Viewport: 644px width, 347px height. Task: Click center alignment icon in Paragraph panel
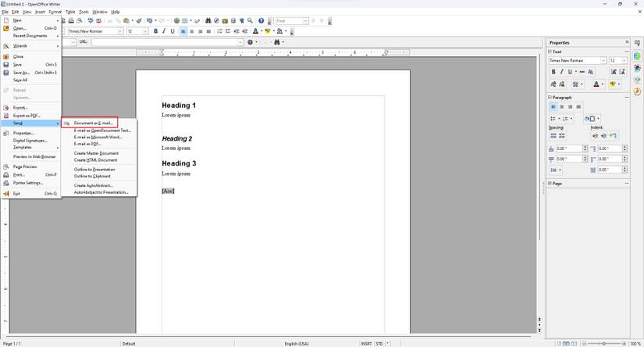(562, 107)
